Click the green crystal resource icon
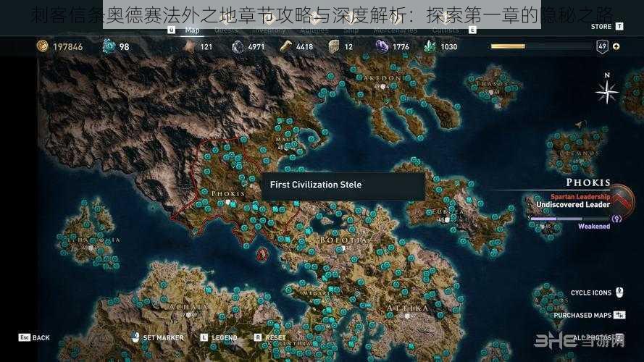 pyautogui.click(x=430, y=46)
